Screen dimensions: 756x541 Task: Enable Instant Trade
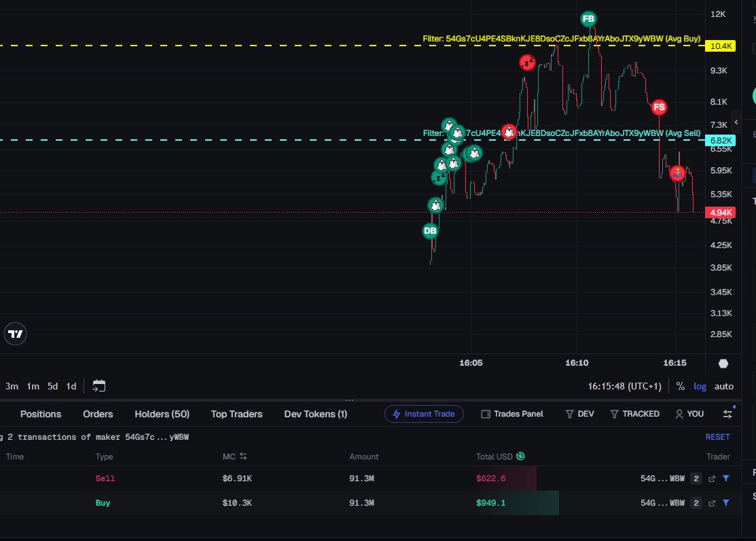pos(424,414)
